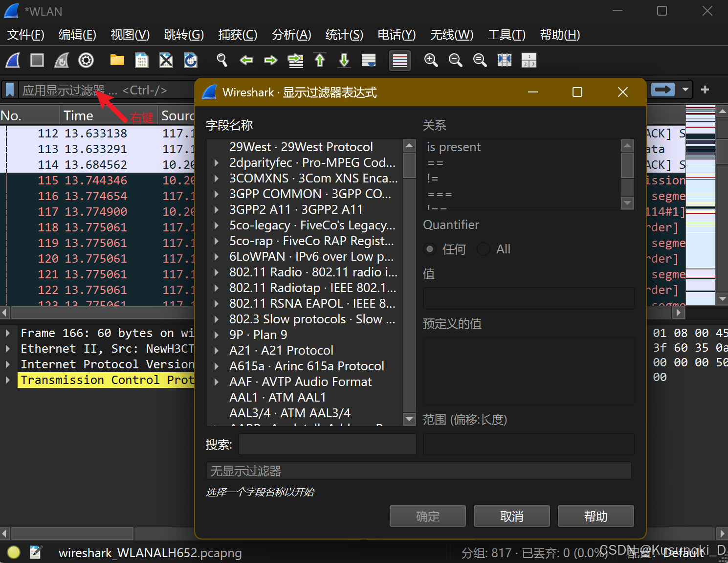Jump to first packet up arrow
Image resolution: width=728 pixels, height=563 pixels.
click(320, 60)
